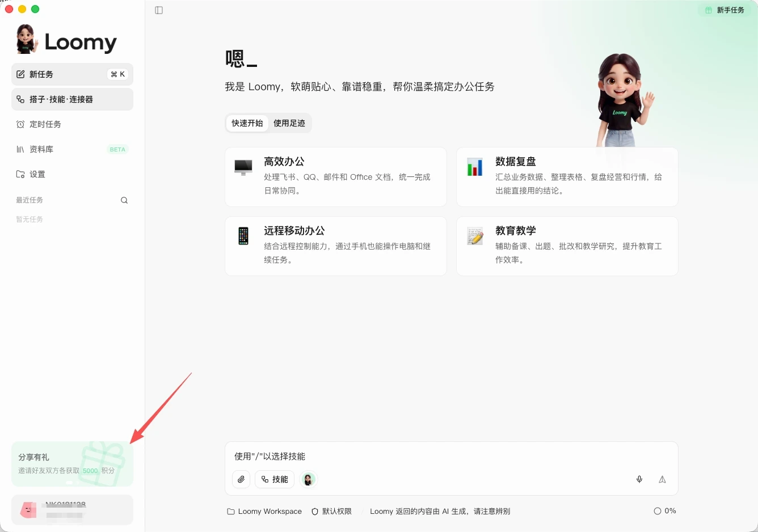The height and width of the screenshot is (532, 758).
Task: Click the 新手任务 button
Action: [x=725, y=10]
